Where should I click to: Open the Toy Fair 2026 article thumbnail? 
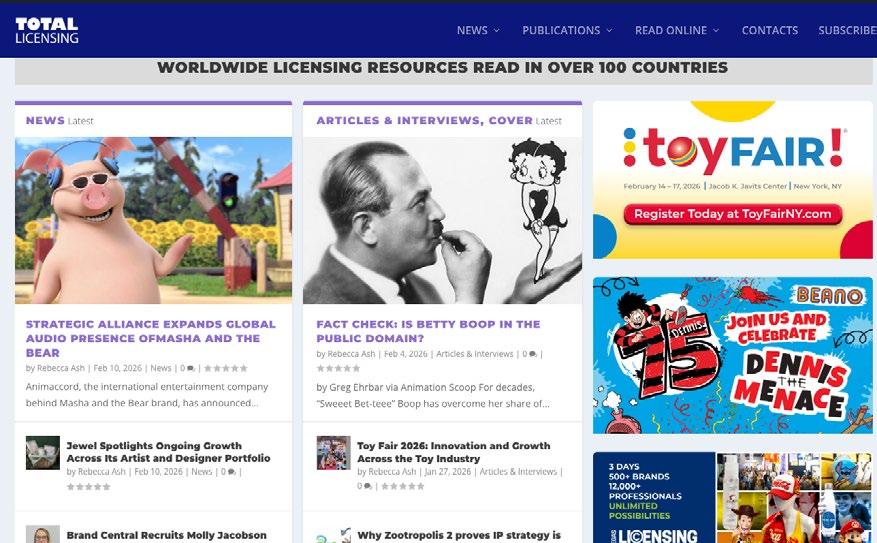pyautogui.click(x=333, y=452)
